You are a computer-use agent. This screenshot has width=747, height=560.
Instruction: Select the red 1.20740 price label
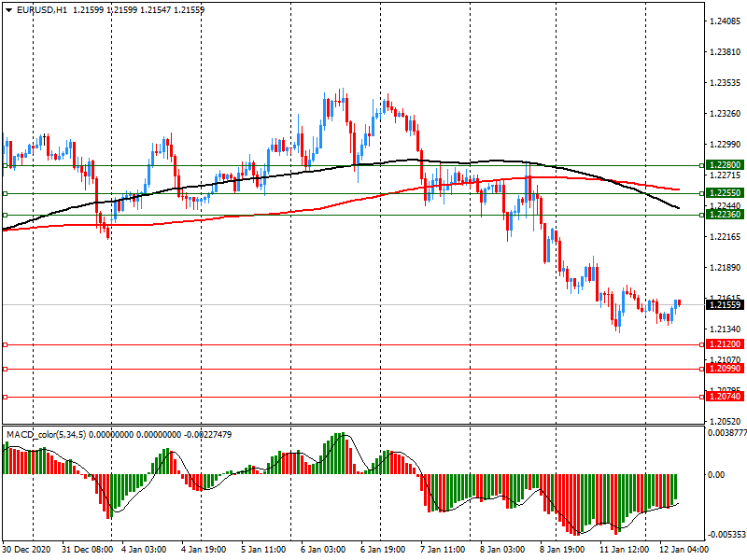tap(725, 397)
